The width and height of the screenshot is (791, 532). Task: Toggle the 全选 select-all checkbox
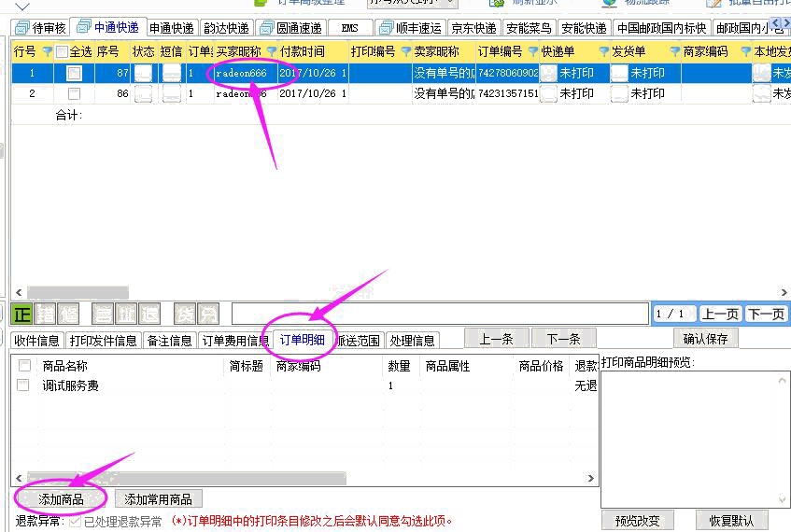(x=62, y=51)
